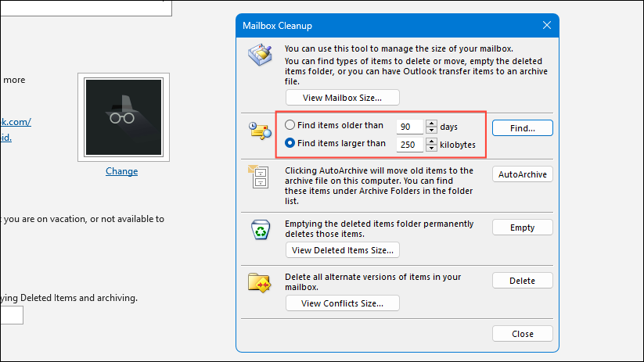Viewport: 644px width, 362px height.
Task: Click the 'kilobytes' unit label
Action: pos(458,145)
